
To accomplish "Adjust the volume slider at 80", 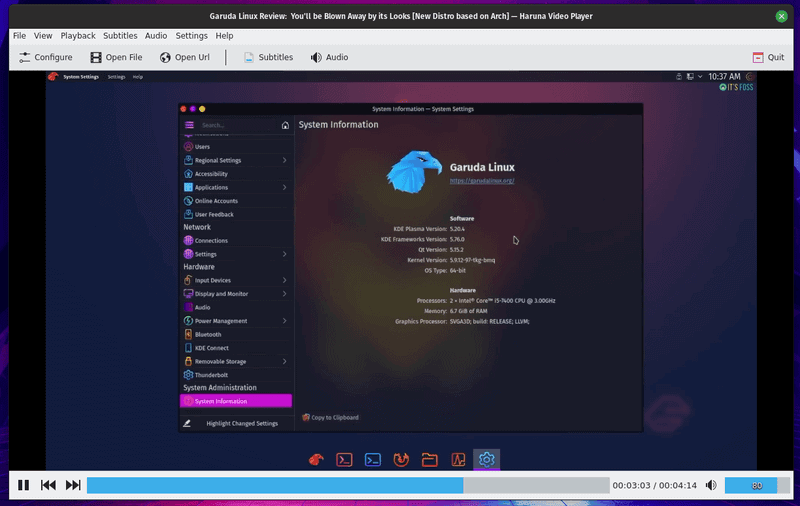I will (757, 485).
